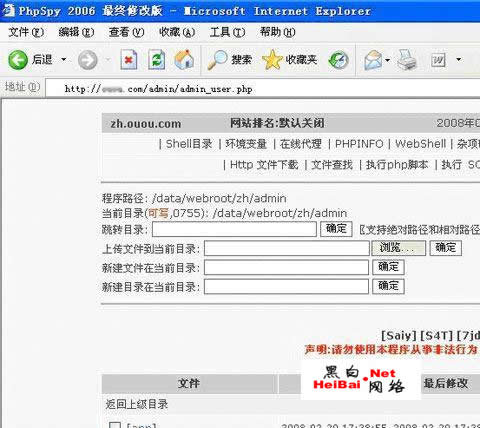480x428 pixels.
Task: Click the 上传文件到当前目录 file field
Action: [x=287, y=248]
